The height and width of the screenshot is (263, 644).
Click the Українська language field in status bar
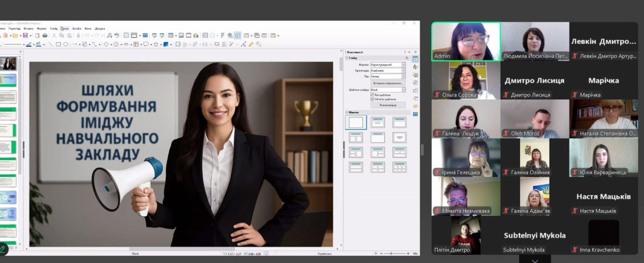[324, 254]
